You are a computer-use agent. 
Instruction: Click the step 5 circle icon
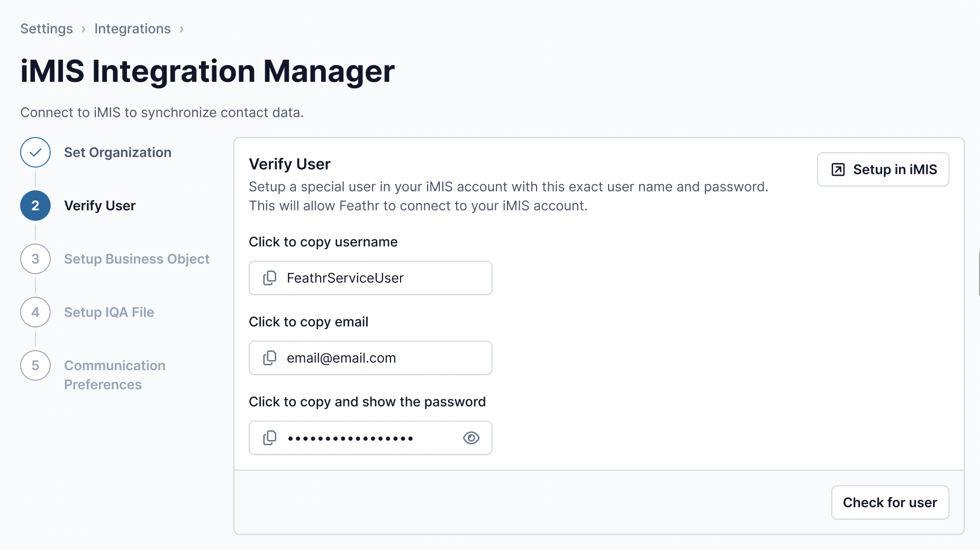tap(35, 366)
